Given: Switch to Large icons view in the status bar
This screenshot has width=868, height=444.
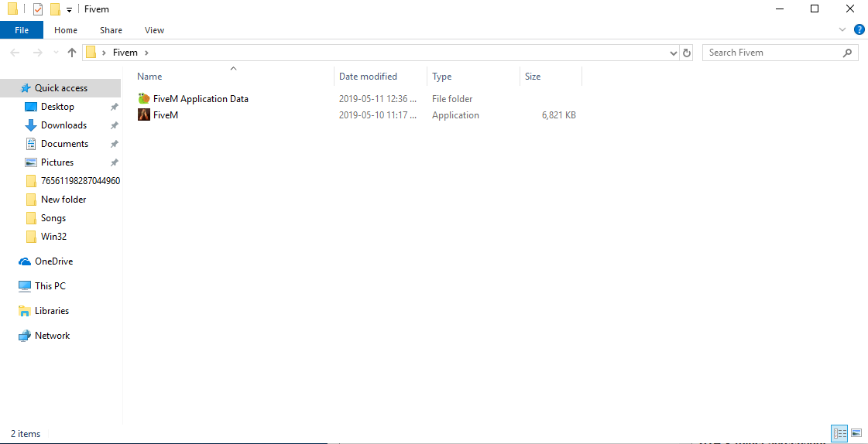Looking at the screenshot, I should pos(856,434).
